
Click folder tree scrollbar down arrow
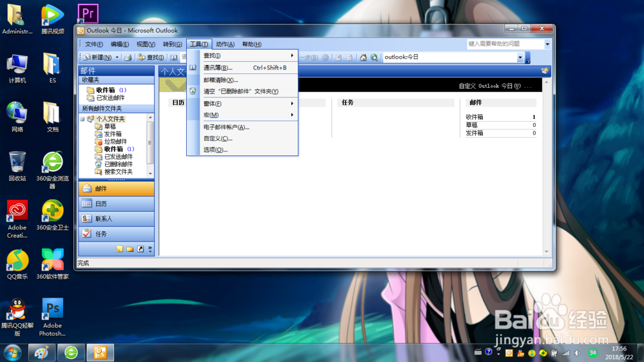coord(150,174)
